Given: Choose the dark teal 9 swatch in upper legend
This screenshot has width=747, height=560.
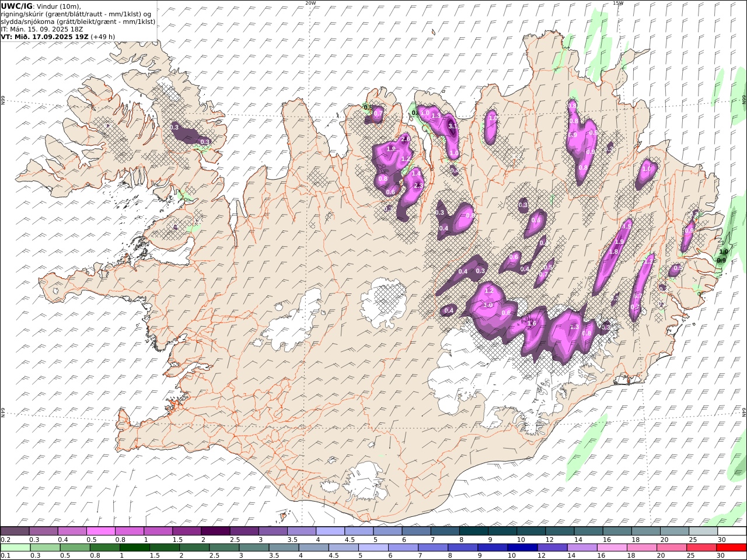Looking at the screenshot, I should click(x=502, y=531).
